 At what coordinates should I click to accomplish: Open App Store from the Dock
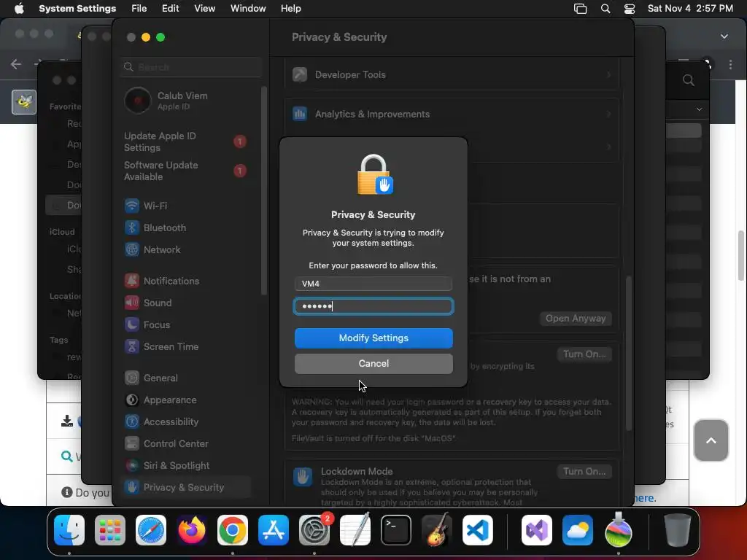274,530
